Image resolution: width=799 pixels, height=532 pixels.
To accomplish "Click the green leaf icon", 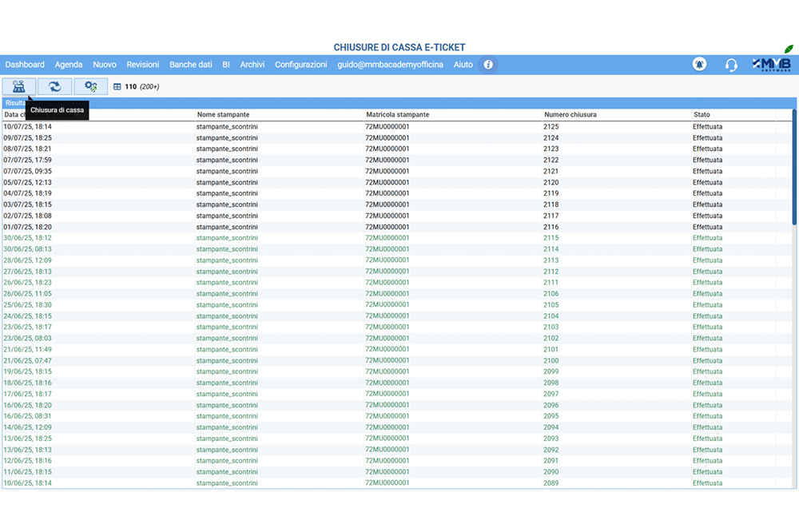I will tap(789, 50).
